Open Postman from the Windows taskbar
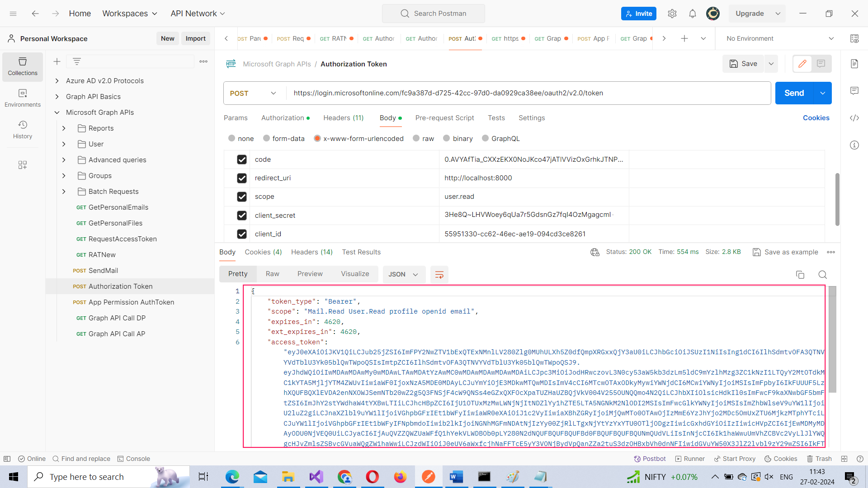 click(429, 477)
